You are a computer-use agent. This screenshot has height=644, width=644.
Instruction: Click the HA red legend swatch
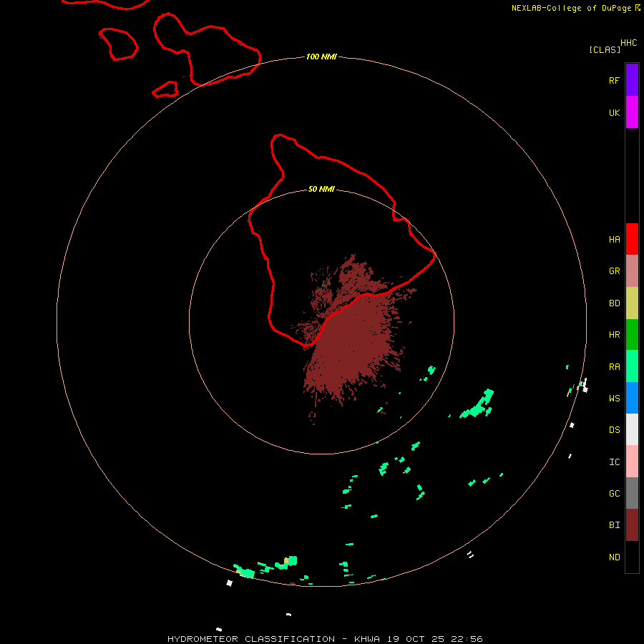click(x=632, y=239)
